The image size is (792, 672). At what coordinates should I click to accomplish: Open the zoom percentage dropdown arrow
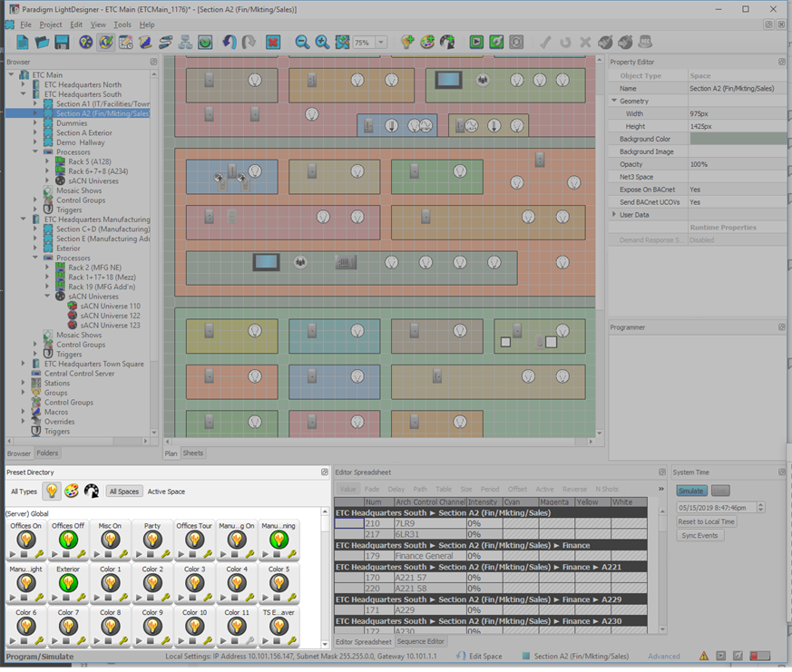[381, 43]
